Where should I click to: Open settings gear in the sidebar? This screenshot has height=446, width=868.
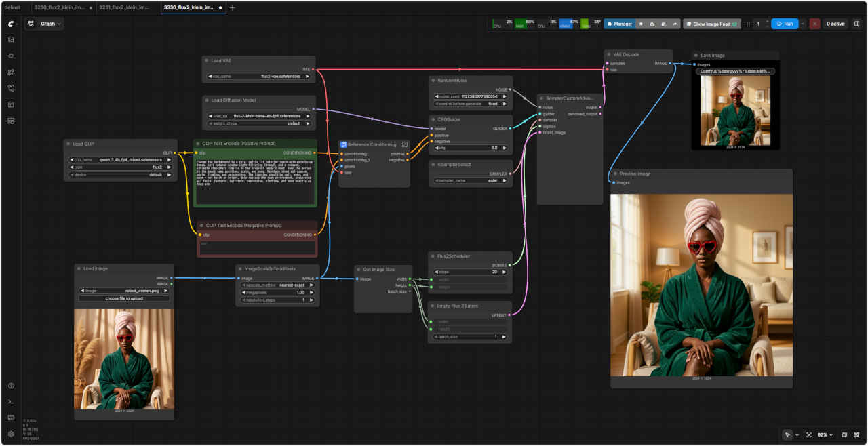pos(11,434)
